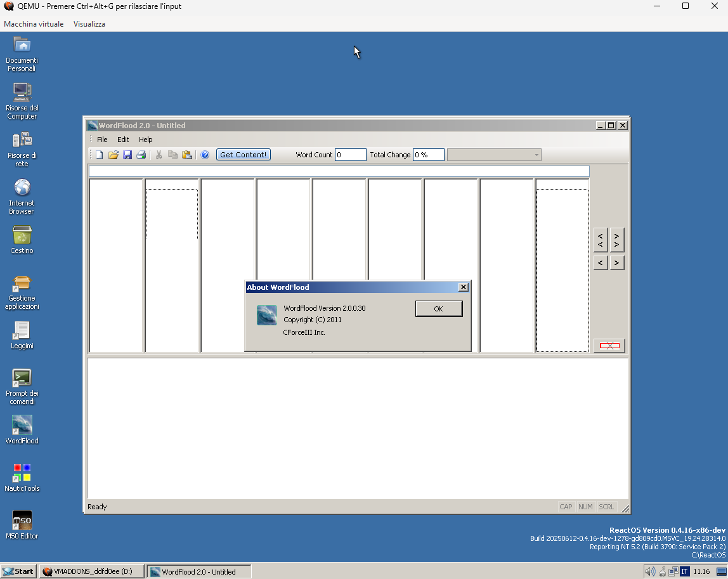Viewport: 728px width, 579px height.
Task: Click the first word list column
Action: click(x=116, y=266)
